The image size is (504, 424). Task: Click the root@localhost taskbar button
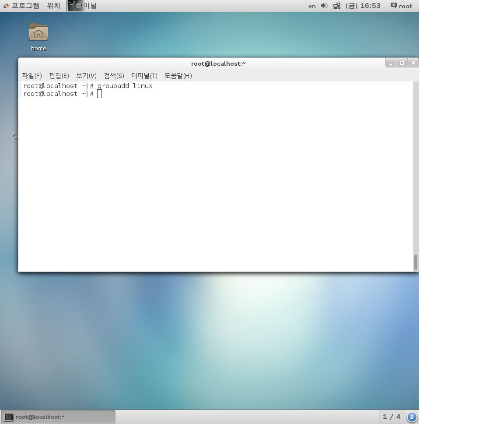(58, 417)
